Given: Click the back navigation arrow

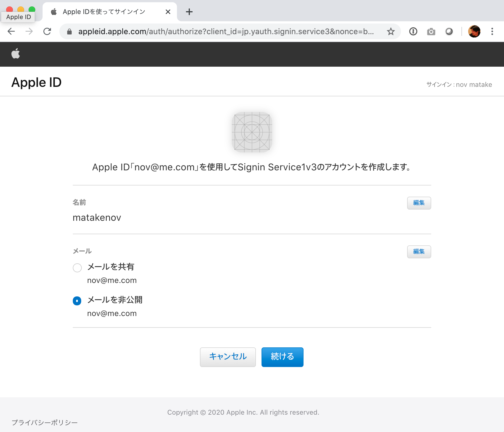Looking at the screenshot, I should pyautogui.click(x=11, y=31).
